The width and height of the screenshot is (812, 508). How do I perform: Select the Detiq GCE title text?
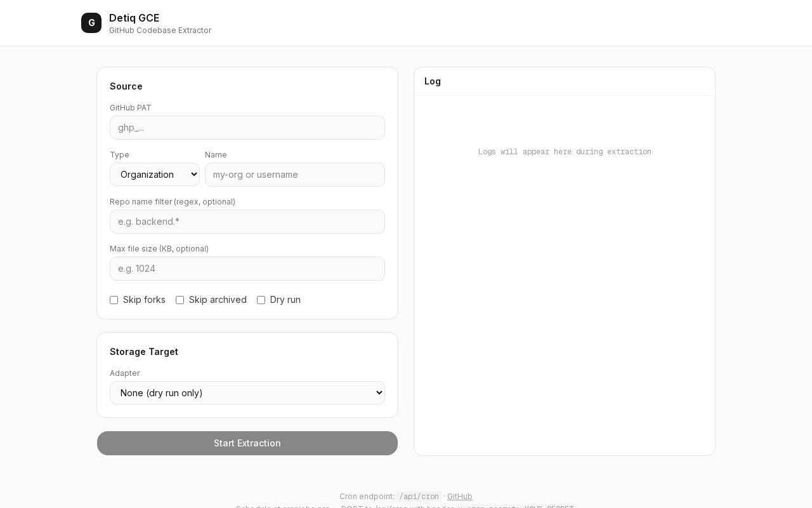tap(134, 18)
